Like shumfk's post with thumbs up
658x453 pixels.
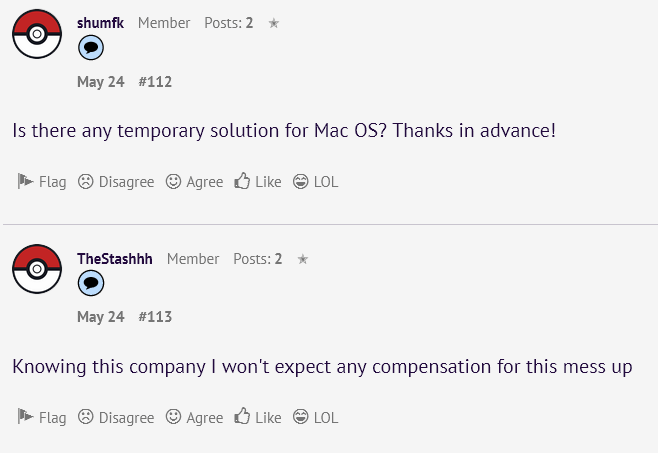258,181
